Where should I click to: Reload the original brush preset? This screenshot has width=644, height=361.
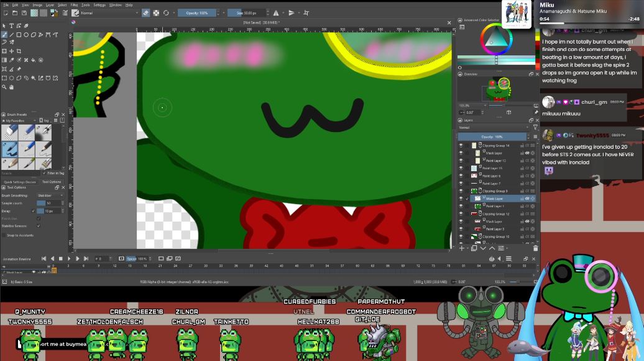167,13
